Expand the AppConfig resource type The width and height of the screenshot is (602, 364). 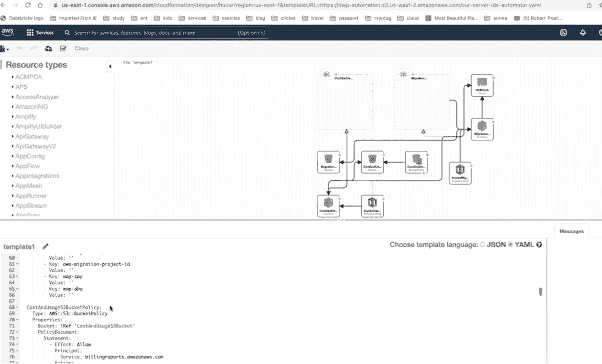(x=30, y=156)
